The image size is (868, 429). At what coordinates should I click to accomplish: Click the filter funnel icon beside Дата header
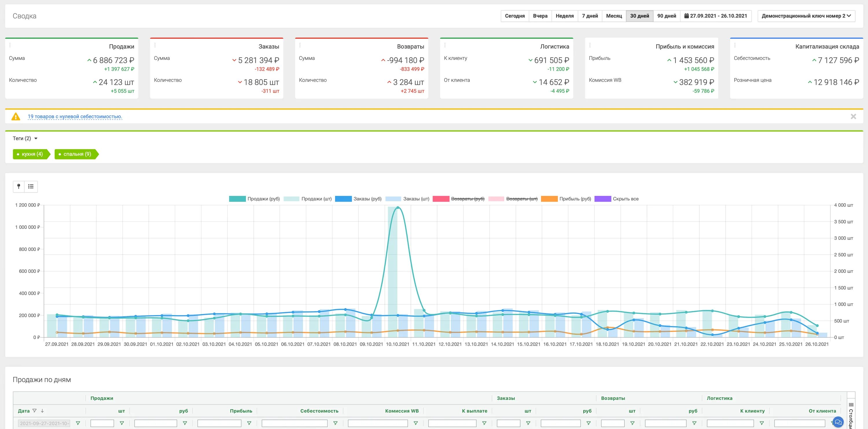(34, 410)
